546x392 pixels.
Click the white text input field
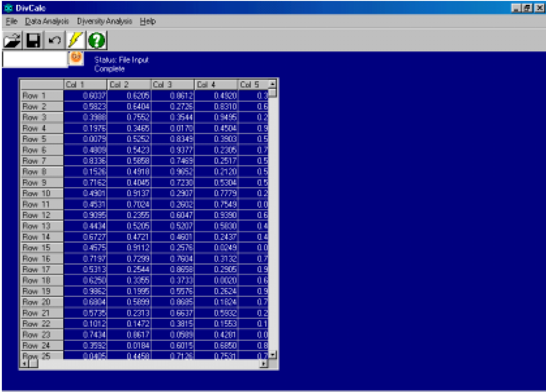pos(35,59)
